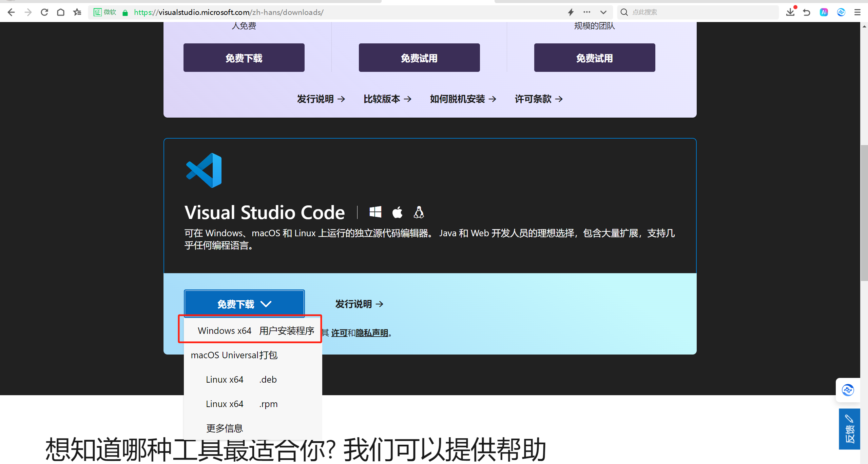Image resolution: width=868 pixels, height=464 pixels.
Task: Toggle the lightning speed mode icon
Action: 571,13
